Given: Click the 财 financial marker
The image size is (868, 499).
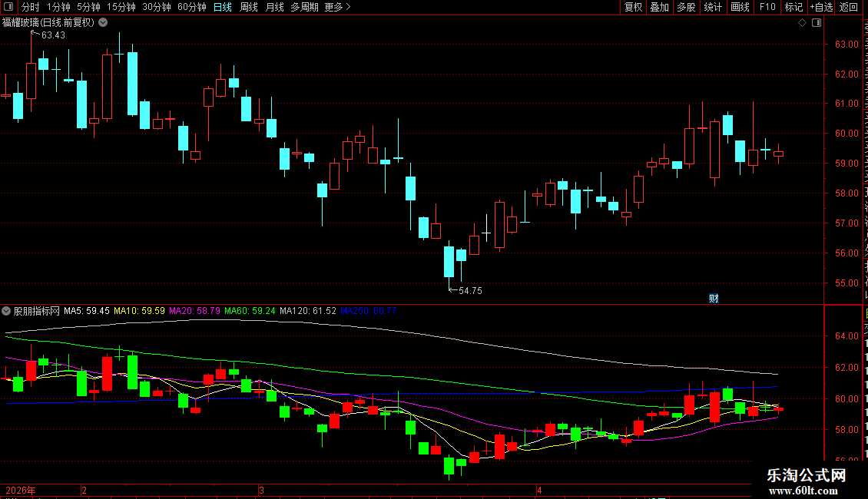Looking at the screenshot, I should [714, 298].
